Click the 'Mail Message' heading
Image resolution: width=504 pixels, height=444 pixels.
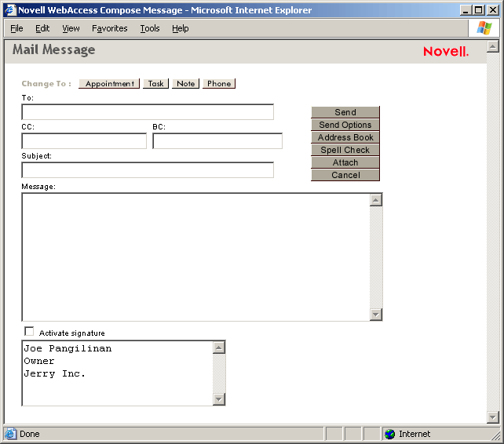tap(53, 49)
